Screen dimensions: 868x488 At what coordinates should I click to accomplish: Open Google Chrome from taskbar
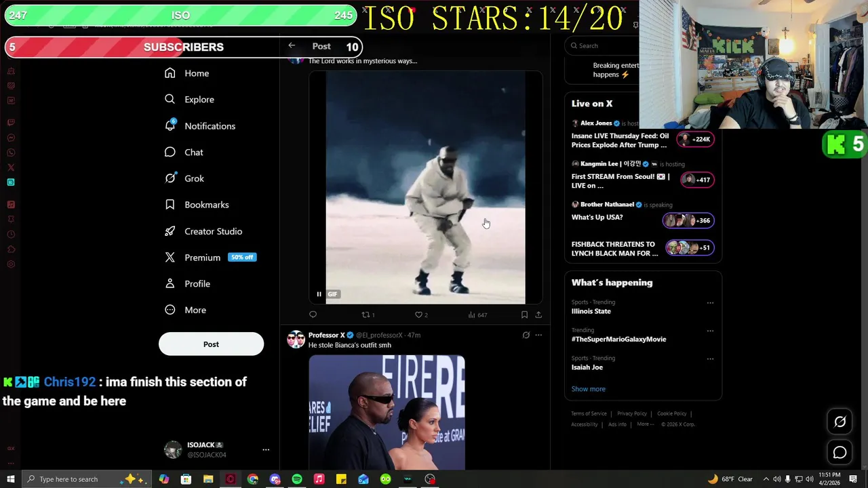253,479
